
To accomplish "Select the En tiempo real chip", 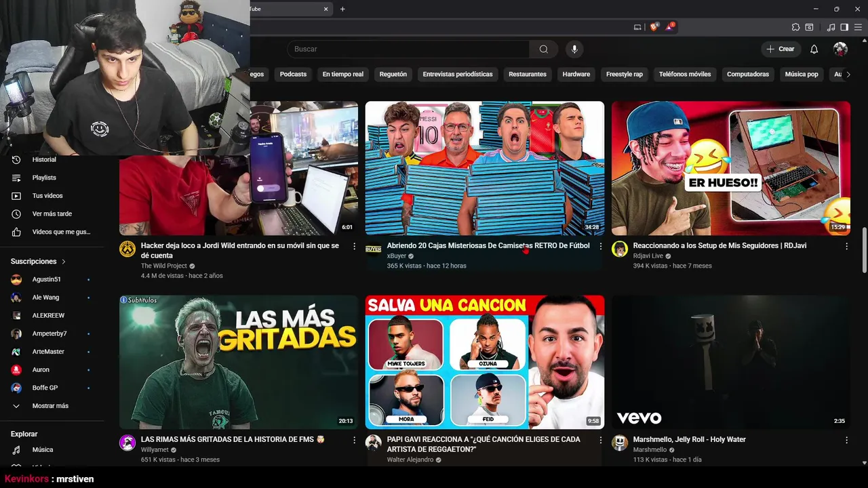I will [343, 74].
